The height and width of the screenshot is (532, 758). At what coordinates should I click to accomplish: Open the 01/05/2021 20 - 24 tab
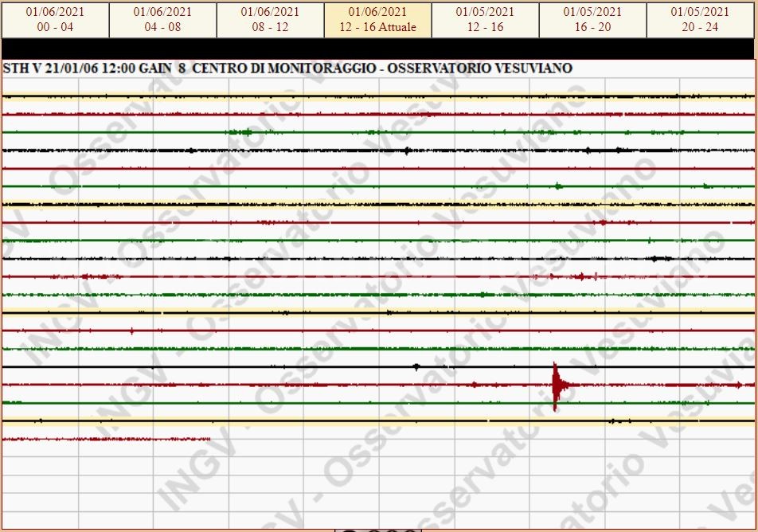point(700,20)
